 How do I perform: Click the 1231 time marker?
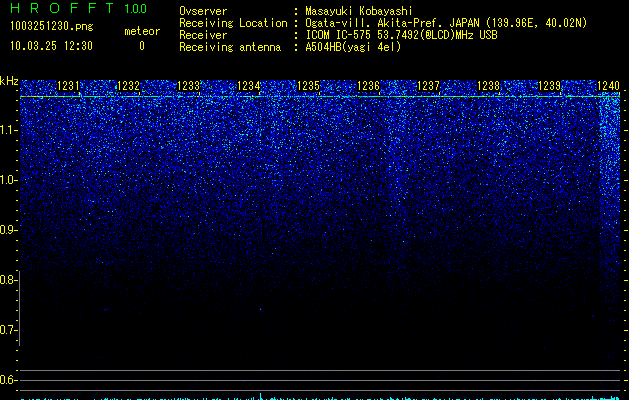pos(68,86)
